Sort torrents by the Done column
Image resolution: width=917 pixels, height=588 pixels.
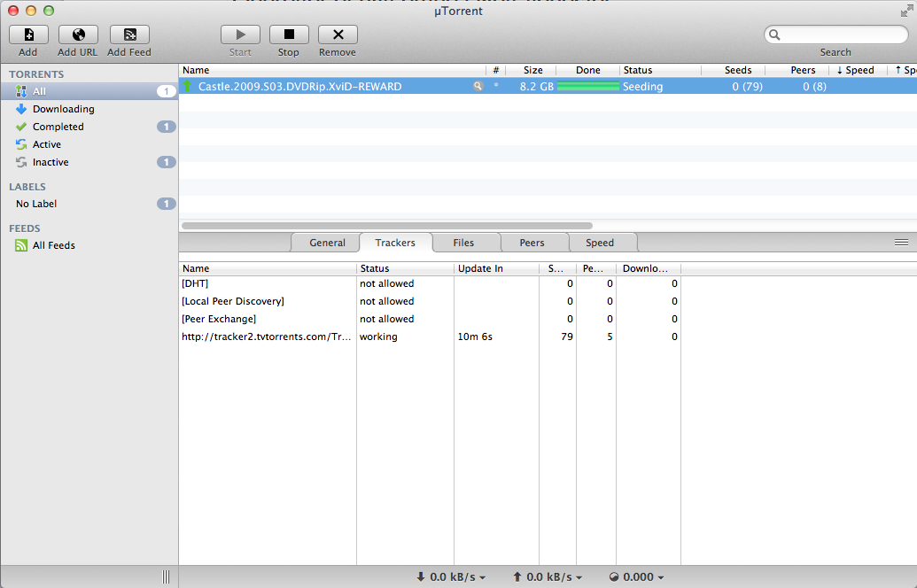[x=587, y=70]
